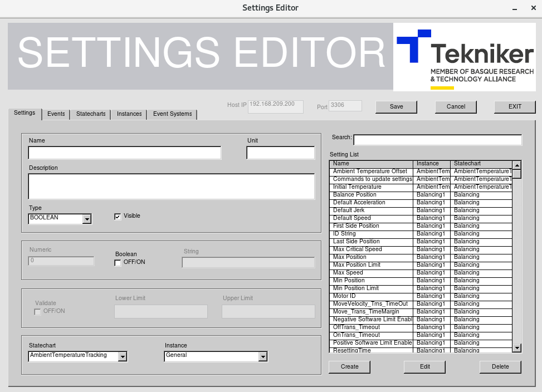
Task: Select the 'Initial Temperature' row
Action: [x=421, y=187]
